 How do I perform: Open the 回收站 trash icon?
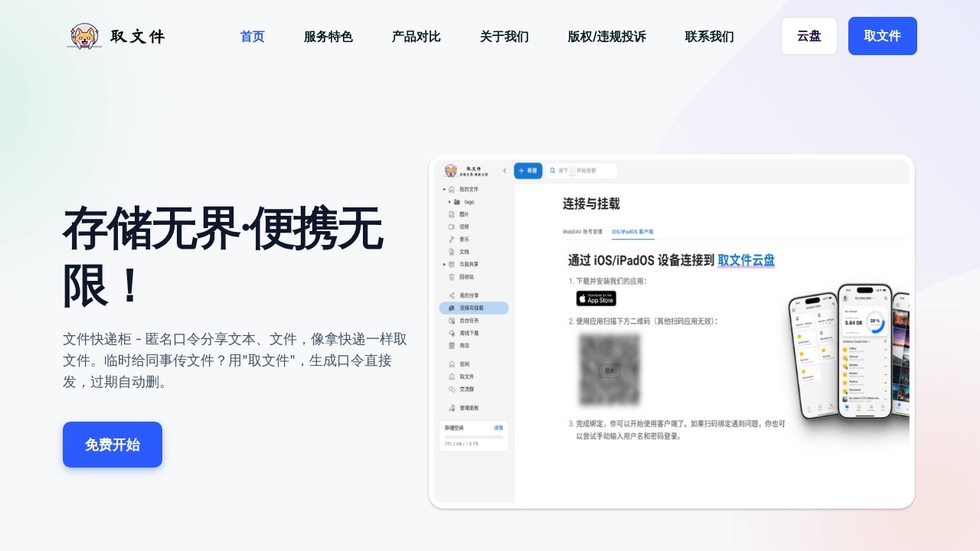click(x=465, y=278)
